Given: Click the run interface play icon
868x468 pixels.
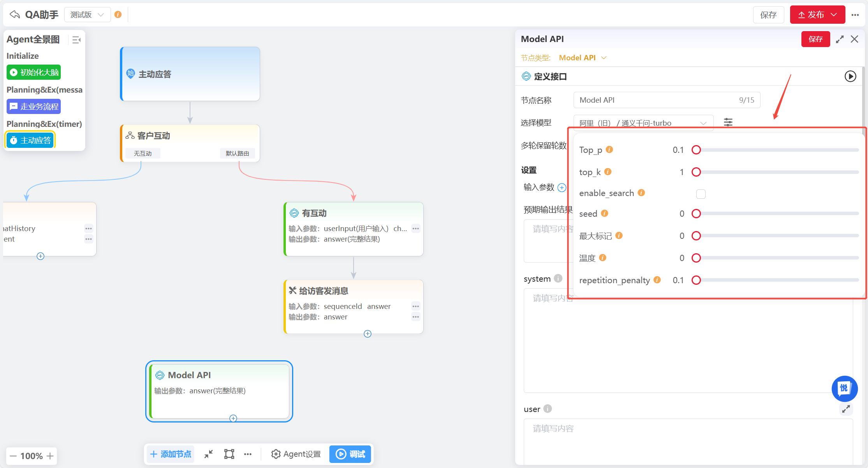Looking at the screenshot, I should coord(850,76).
